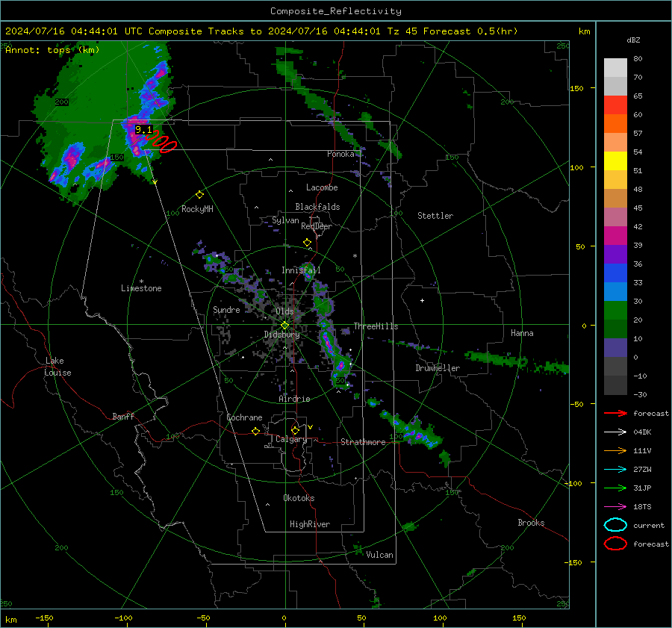Click the Banff label

tap(123, 416)
